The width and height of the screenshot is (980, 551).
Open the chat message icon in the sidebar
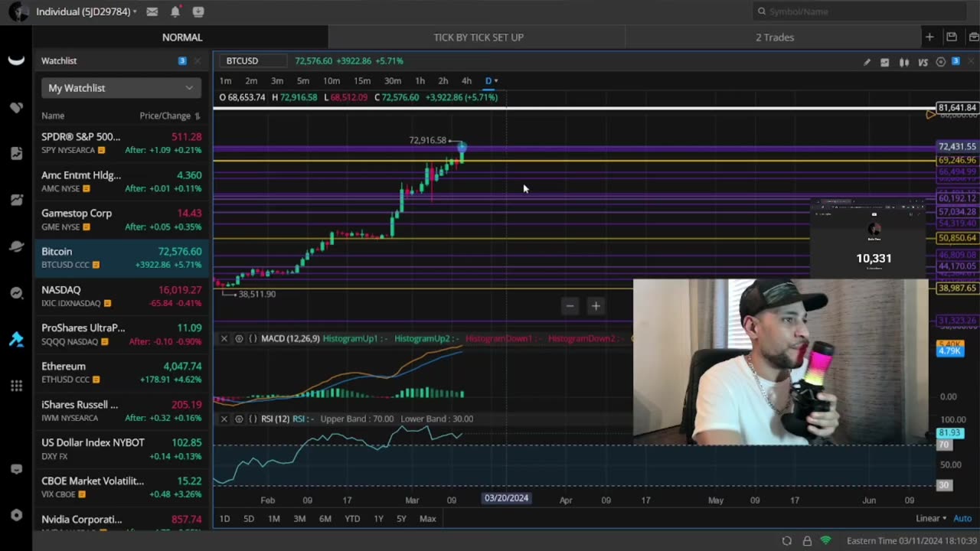(16, 469)
